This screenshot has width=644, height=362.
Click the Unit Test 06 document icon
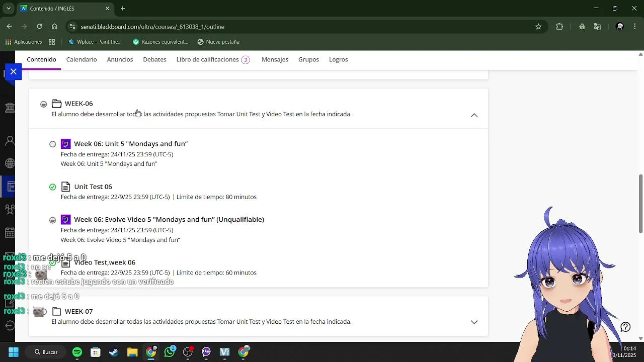[65, 187]
